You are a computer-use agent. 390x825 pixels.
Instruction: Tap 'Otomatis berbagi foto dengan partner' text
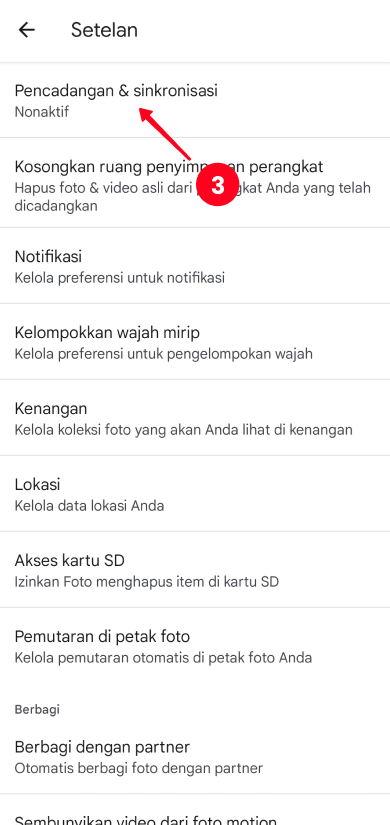138,768
